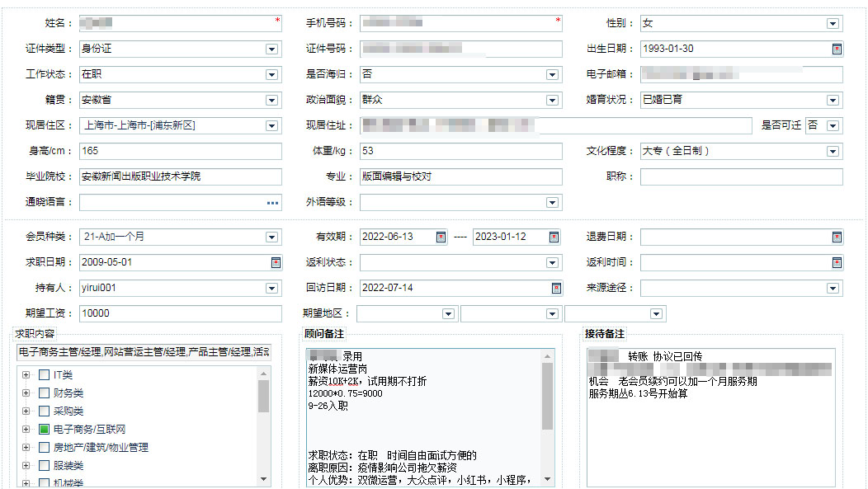Image resolution: width=868 pixels, height=489 pixels.
Task: Click the 身高/cm input field
Action: click(x=181, y=151)
